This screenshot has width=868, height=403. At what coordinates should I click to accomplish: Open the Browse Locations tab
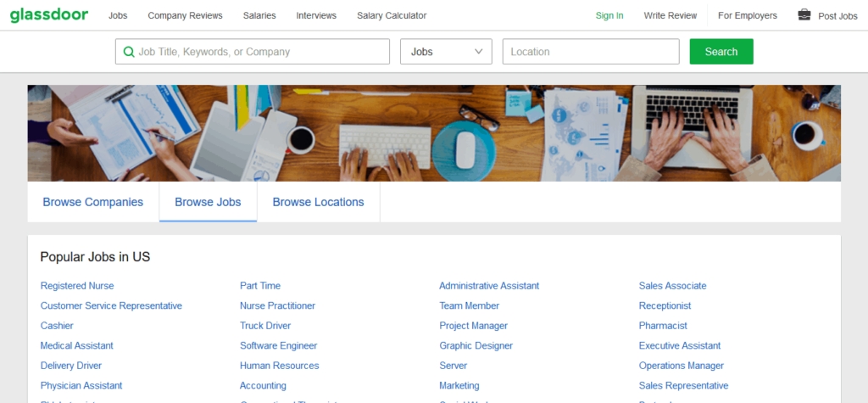tap(318, 202)
